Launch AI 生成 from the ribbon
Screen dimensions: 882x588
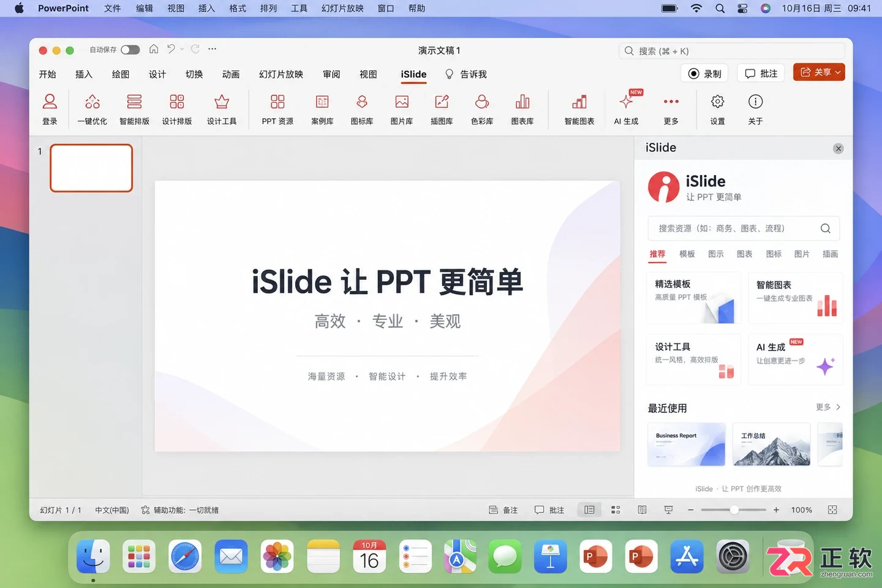tap(627, 108)
